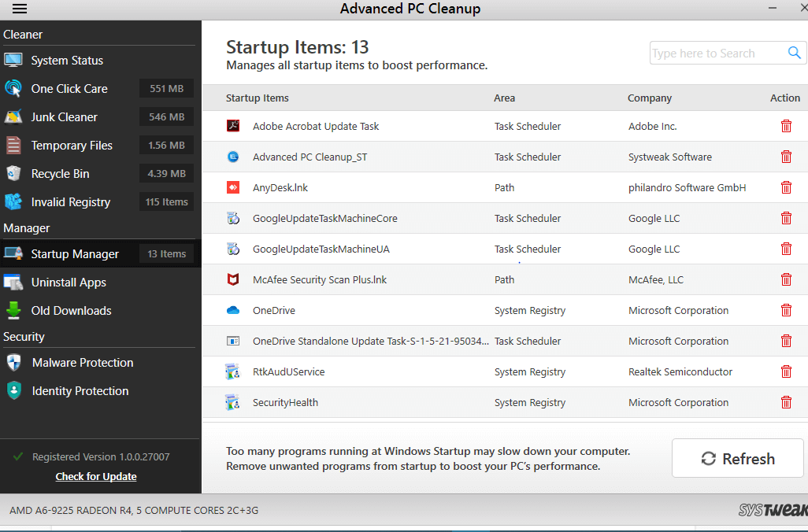
Task: Click the Refresh button
Action: click(x=737, y=458)
